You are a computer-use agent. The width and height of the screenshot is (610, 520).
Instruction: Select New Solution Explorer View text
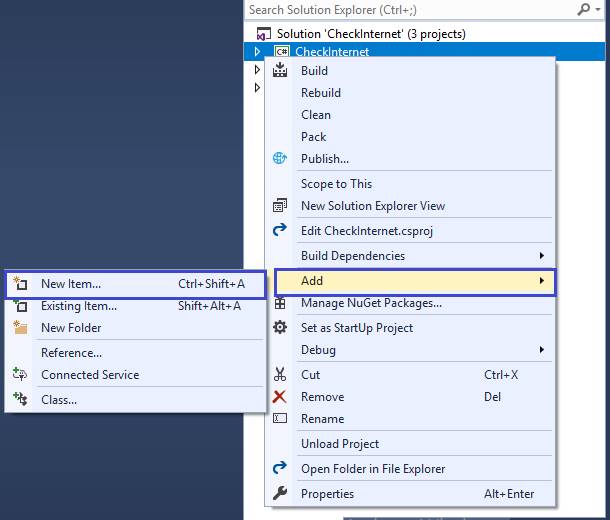(x=373, y=205)
